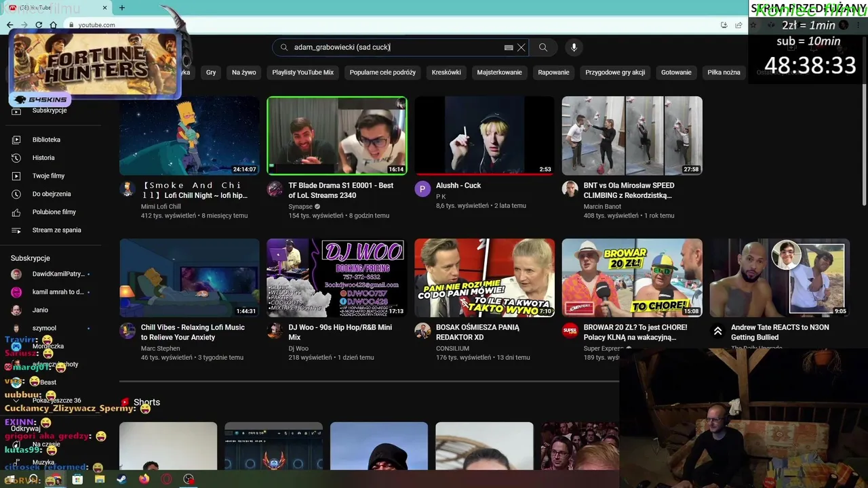Open BNT vs Ola Mirosław climbing thumbnail
868x488 pixels.
point(632,136)
